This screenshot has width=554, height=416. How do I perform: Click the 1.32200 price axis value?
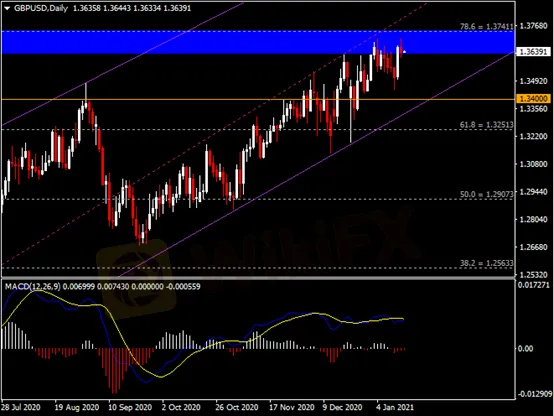[x=533, y=136]
